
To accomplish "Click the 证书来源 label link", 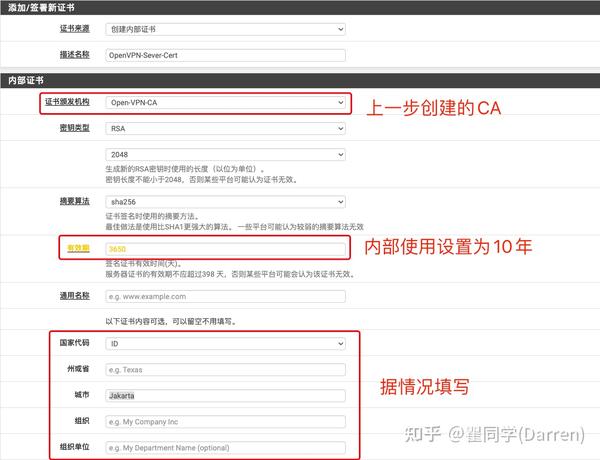I will 75,28.
